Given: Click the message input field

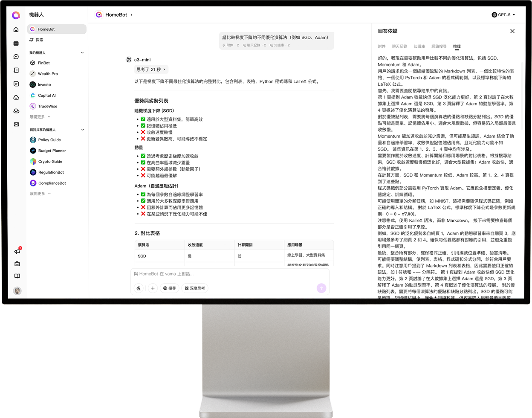Looking at the screenshot, I should [230, 274].
